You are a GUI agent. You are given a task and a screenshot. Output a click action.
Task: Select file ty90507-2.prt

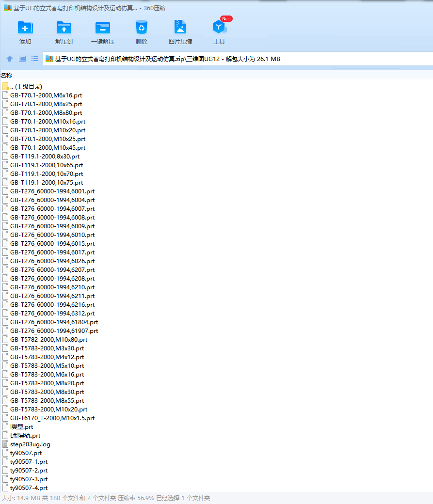click(x=29, y=471)
